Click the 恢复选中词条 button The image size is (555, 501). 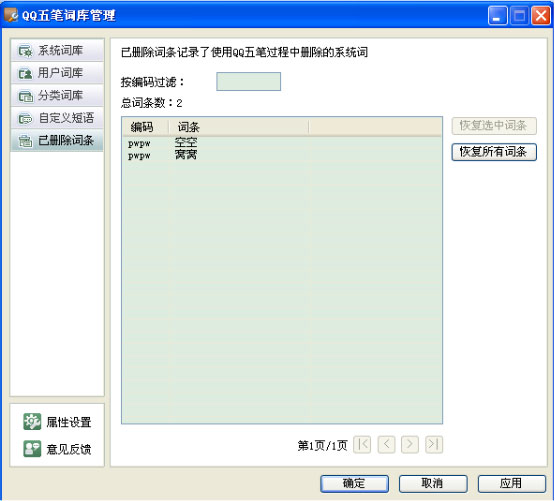[494, 126]
